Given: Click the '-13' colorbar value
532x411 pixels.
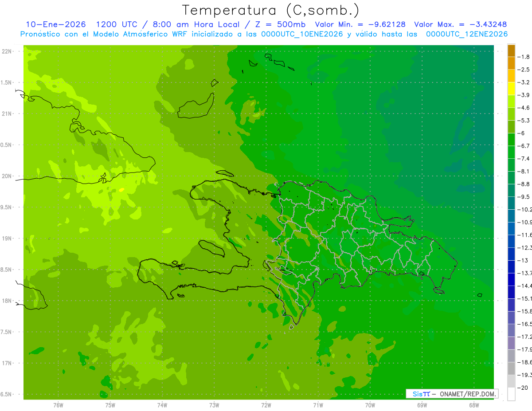Looking at the screenshot, I should pyautogui.click(x=524, y=260).
